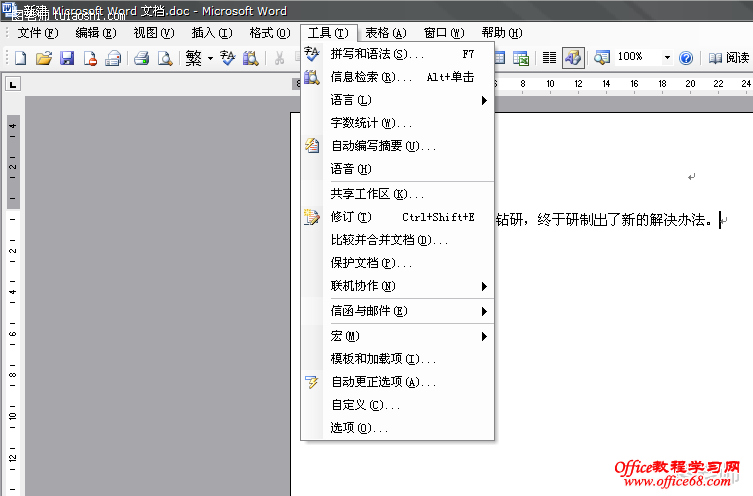The image size is (753, 496).
Task: Select 自动编写摘要(U) entry
Action: pos(398,146)
